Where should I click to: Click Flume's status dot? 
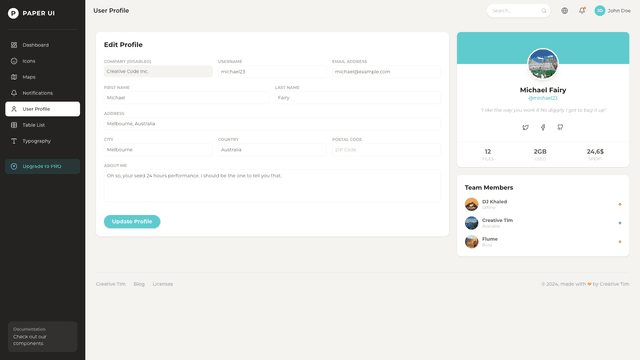[x=620, y=242]
